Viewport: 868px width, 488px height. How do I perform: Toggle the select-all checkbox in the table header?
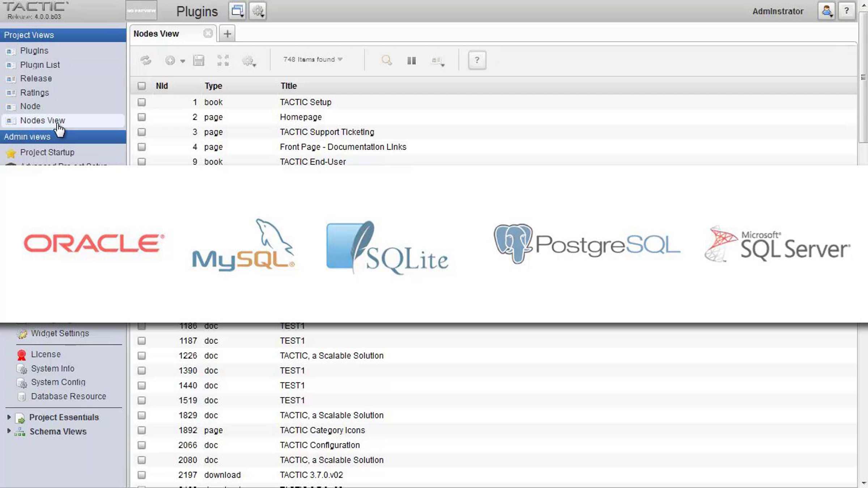point(141,86)
